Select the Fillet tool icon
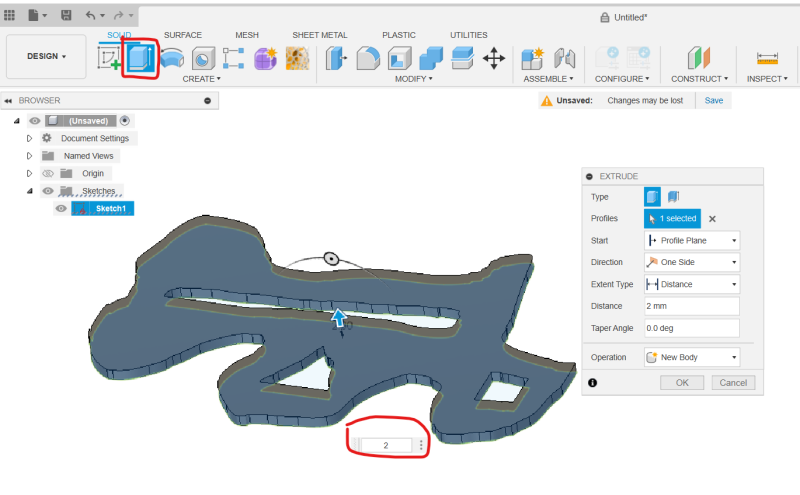Image resolution: width=800 pixels, height=495 pixels. [368, 58]
